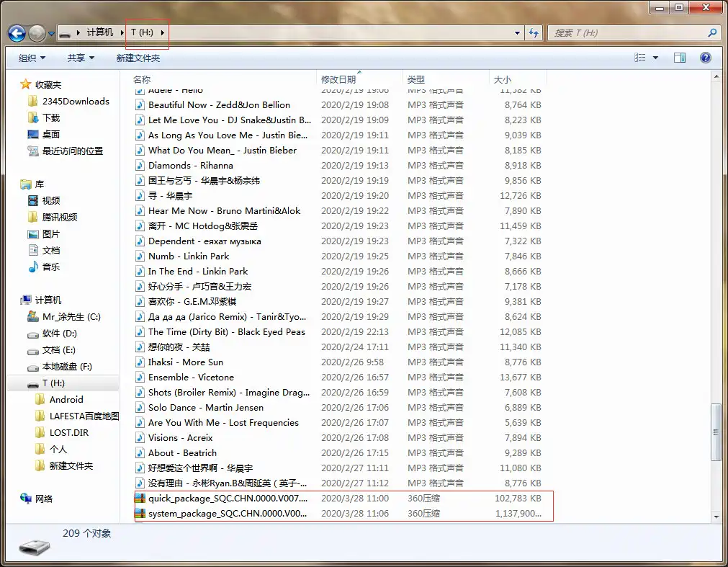
Task: Click 计算机 in the address breadcrumb
Action: point(100,33)
